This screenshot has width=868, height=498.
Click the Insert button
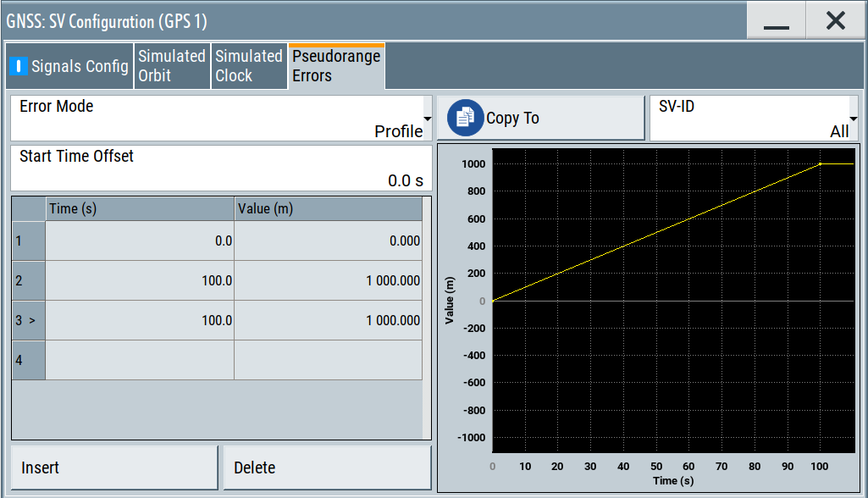pyautogui.click(x=114, y=468)
